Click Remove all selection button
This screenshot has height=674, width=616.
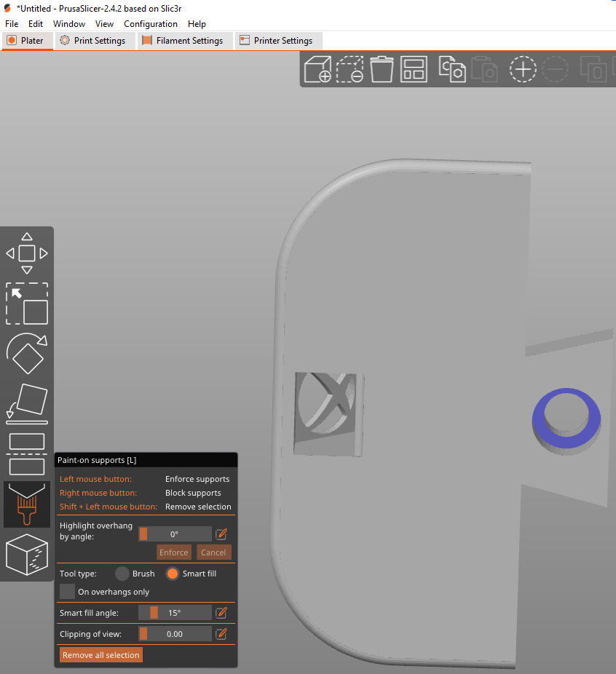tap(101, 655)
